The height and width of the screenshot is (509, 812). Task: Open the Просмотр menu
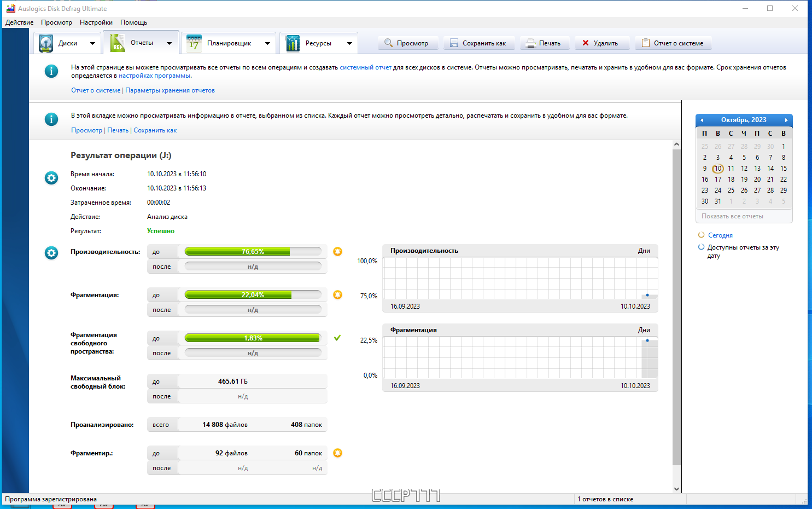[x=56, y=22]
